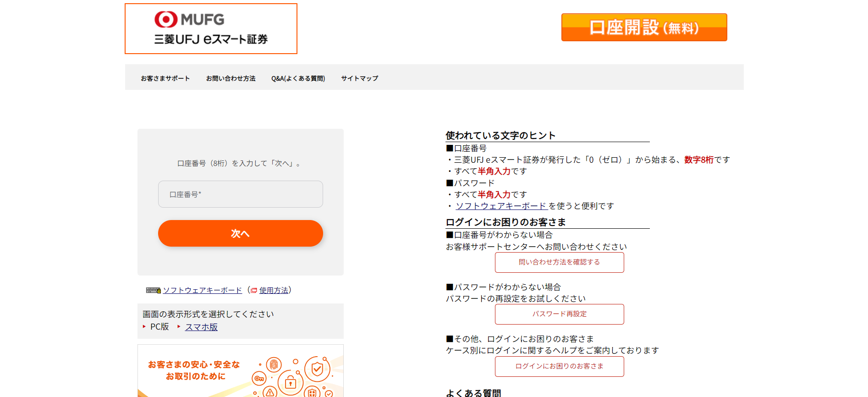Switch to スマホ版 display

pos(201,327)
